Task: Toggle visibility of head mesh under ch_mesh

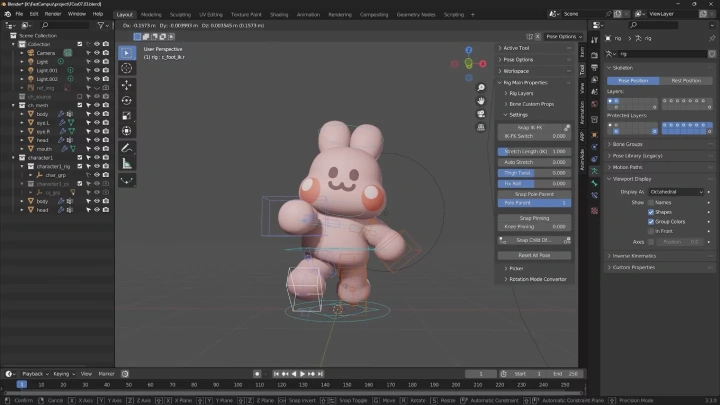Action: tap(97, 140)
